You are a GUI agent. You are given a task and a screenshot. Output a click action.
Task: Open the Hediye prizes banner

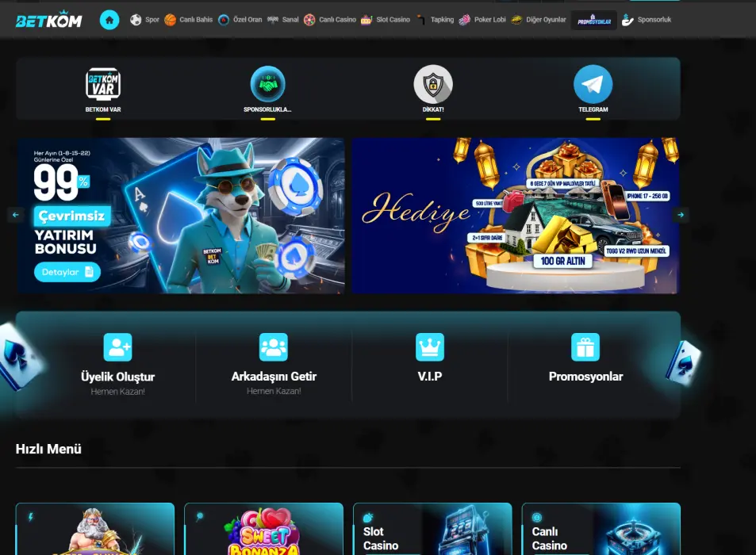click(x=515, y=216)
